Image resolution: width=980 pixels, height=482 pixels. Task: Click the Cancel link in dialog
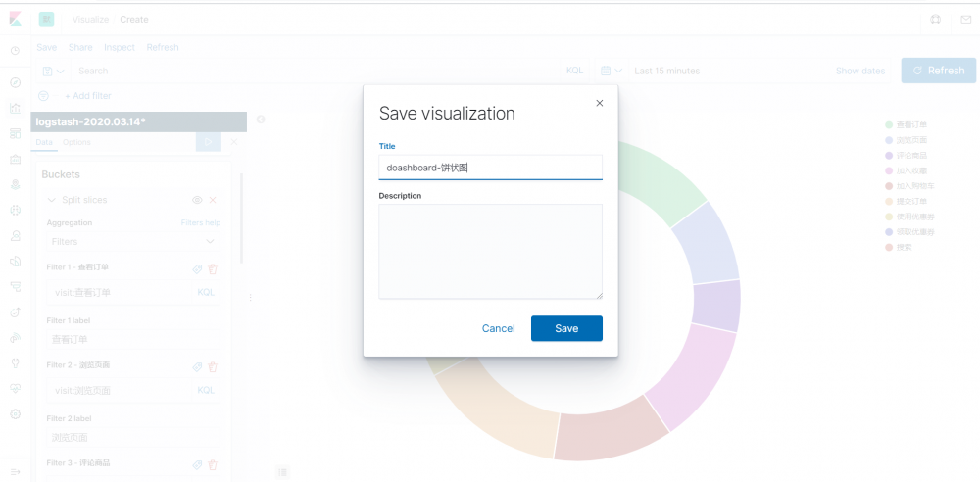pyautogui.click(x=499, y=328)
